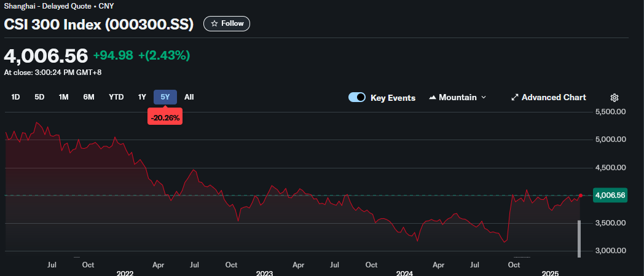Click the At close timestamp text
The width and height of the screenshot is (644, 276).
pos(53,73)
